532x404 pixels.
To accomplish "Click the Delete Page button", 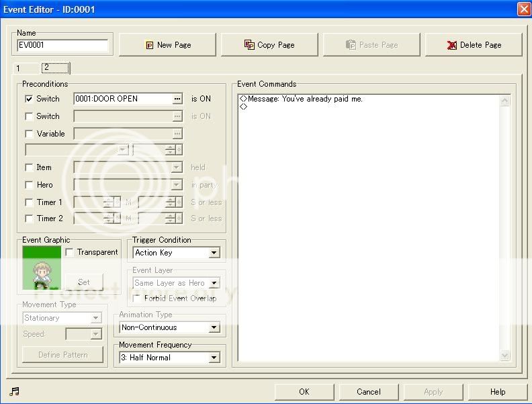I will [474, 45].
